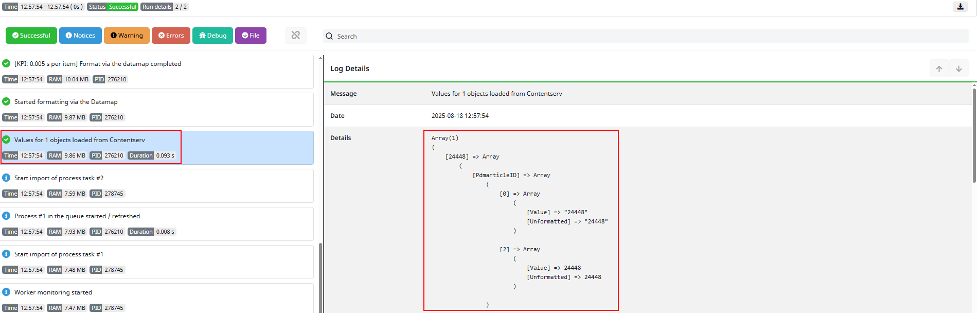This screenshot has height=313, width=980.
Task: Toggle the Notices filter button
Action: [80, 36]
